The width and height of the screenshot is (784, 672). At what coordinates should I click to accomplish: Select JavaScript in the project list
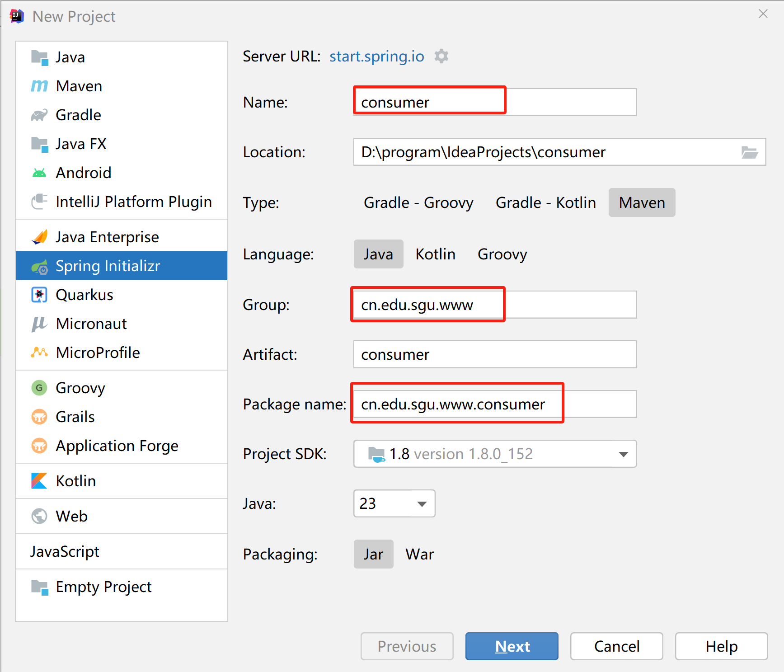(122, 551)
